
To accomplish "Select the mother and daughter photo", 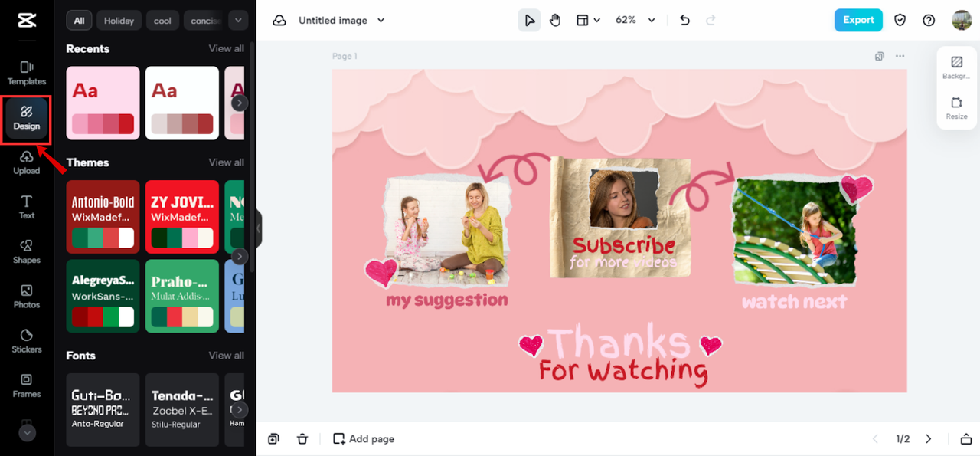I will [447, 231].
